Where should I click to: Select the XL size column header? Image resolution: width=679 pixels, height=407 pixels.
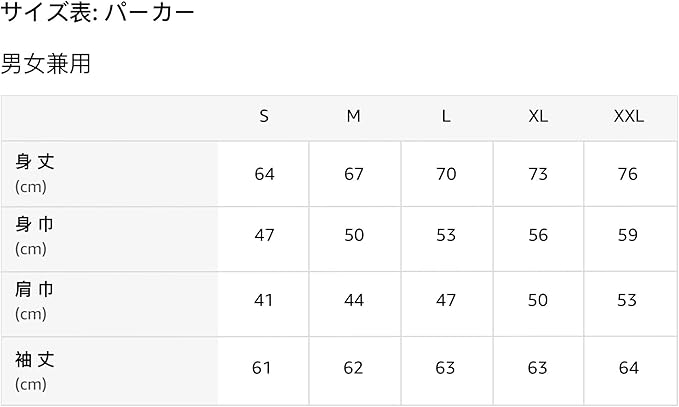click(538, 116)
